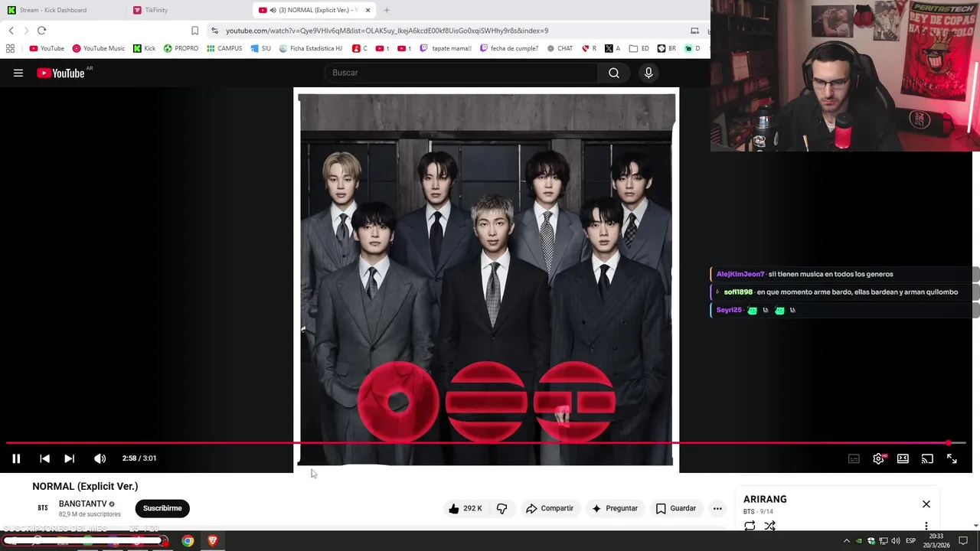Open the YouTube bookmark

click(47, 48)
